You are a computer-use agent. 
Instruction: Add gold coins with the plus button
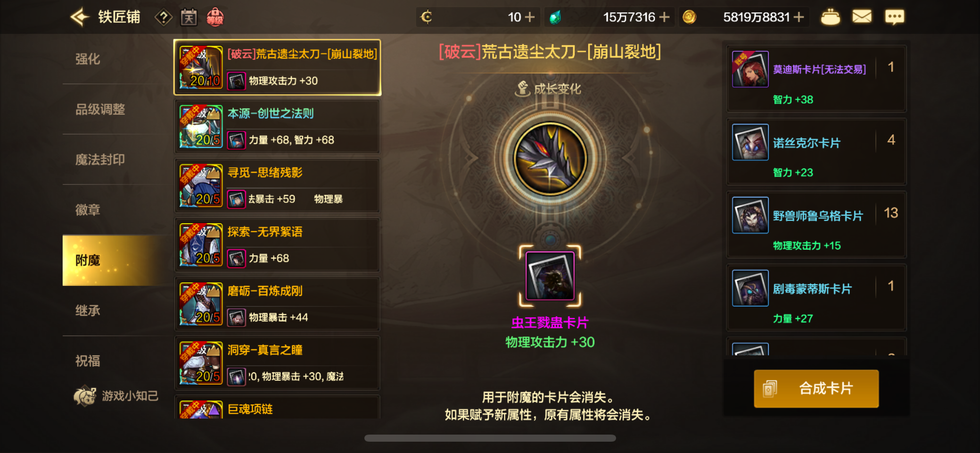coord(799,17)
